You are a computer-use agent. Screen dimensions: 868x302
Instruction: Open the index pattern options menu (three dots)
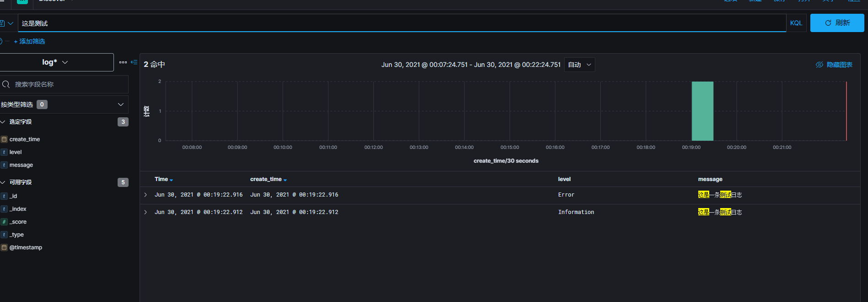point(123,62)
